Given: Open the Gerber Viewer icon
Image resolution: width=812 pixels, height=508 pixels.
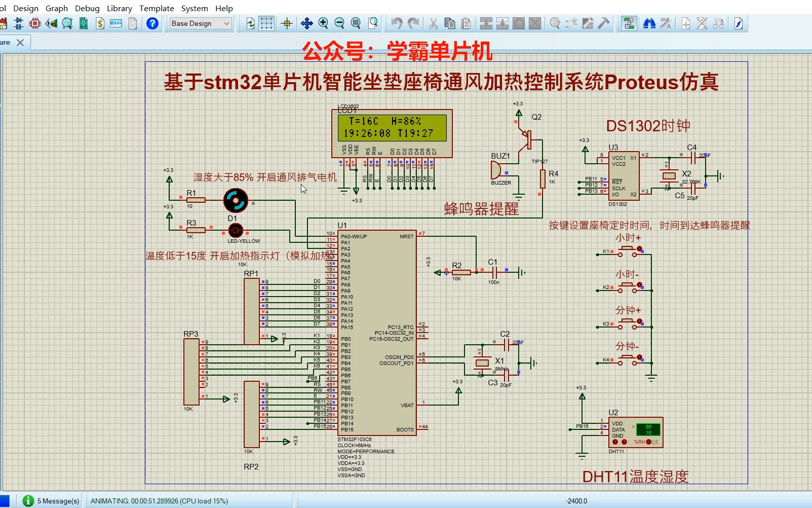Looking at the screenshot, I should 67,23.
